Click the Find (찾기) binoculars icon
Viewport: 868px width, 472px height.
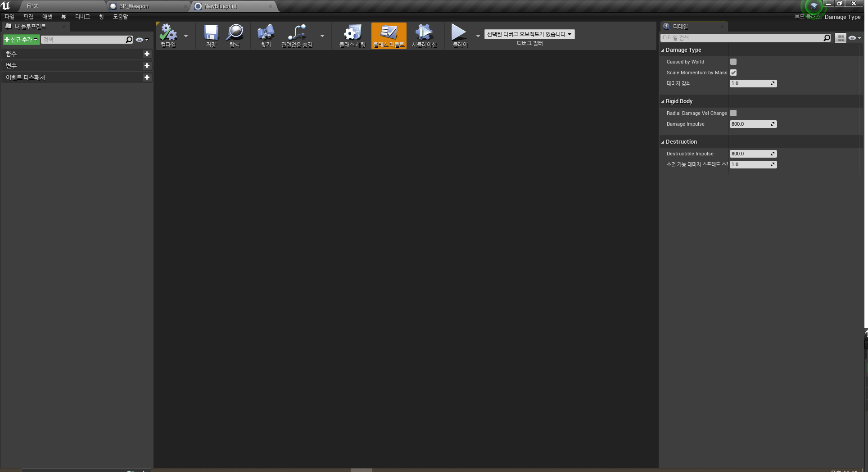point(266,36)
